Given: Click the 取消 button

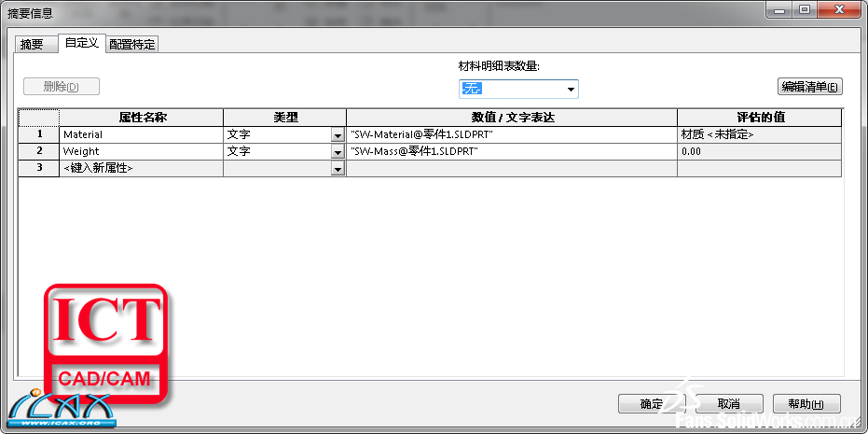Looking at the screenshot, I should (x=729, y=403).
